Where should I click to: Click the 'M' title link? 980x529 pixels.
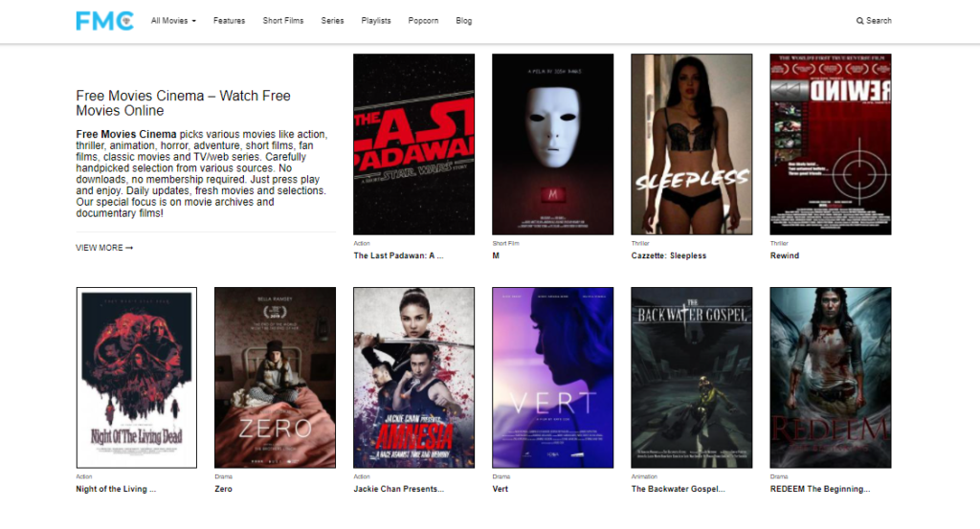[496, 255]
